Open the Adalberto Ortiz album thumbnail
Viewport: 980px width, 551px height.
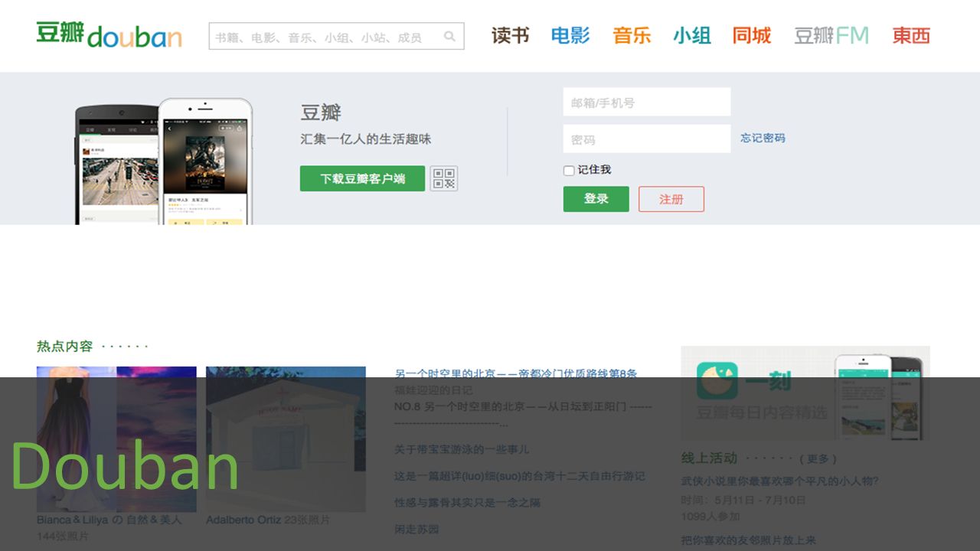[286, 439]
